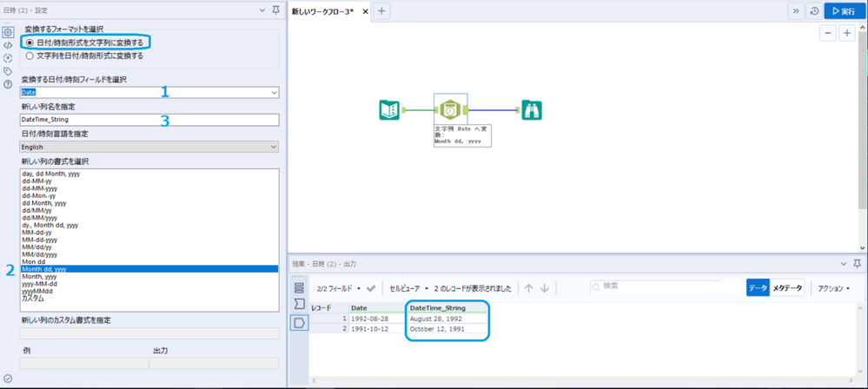Open the help question mark icon
868x389 pixels.
tap(8, 84)
